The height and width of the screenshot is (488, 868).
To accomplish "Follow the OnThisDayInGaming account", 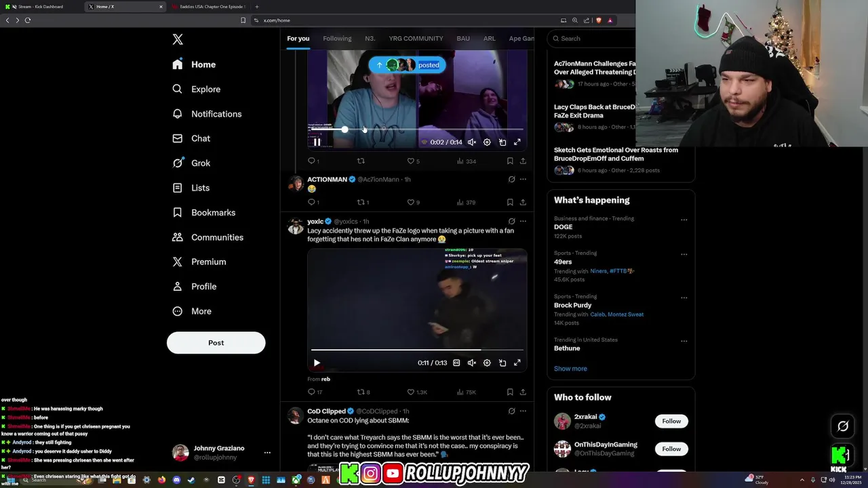I will click(x=671, y=449).
